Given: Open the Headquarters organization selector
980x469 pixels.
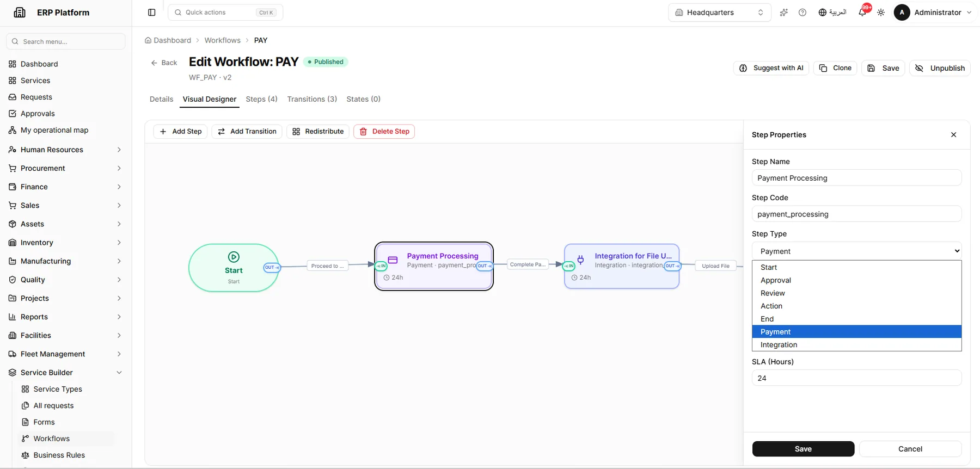Looking at the screenshot, I should point(719,13).
